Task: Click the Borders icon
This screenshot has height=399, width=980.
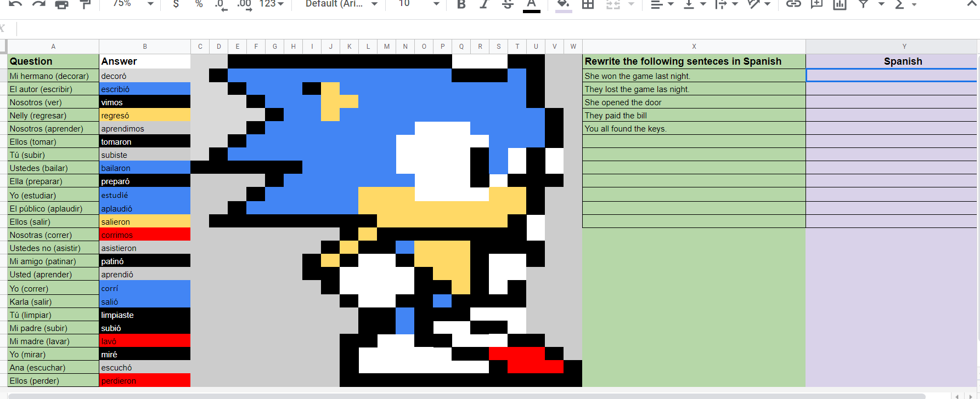Action: coord(588,4)
